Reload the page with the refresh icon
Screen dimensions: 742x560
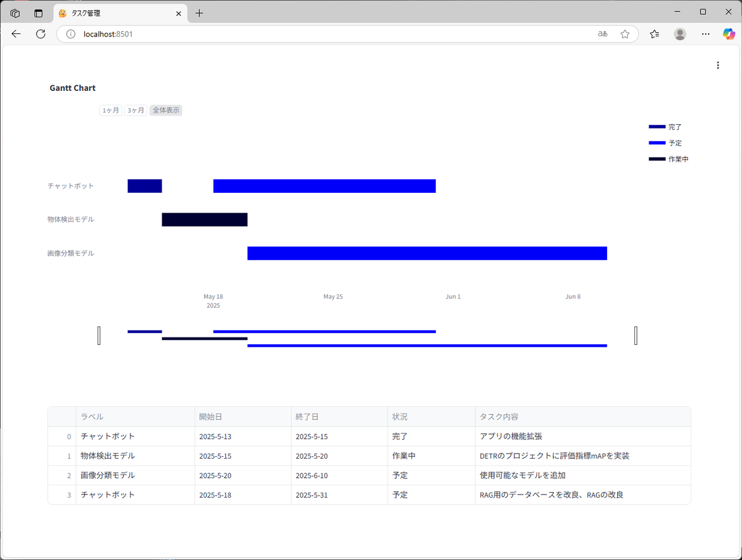[x=41, y=34]
